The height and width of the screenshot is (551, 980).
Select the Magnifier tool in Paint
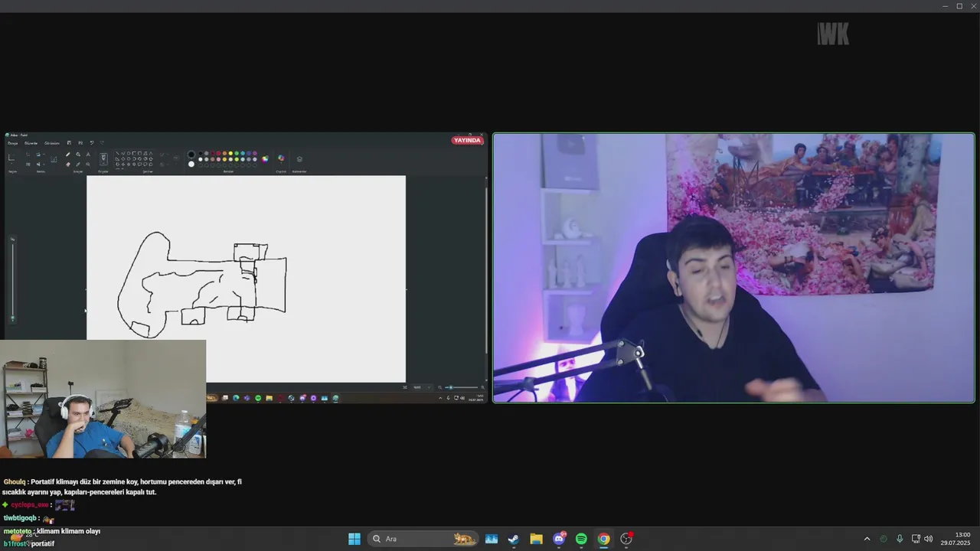pyautogui.click(x=88, y=164)
